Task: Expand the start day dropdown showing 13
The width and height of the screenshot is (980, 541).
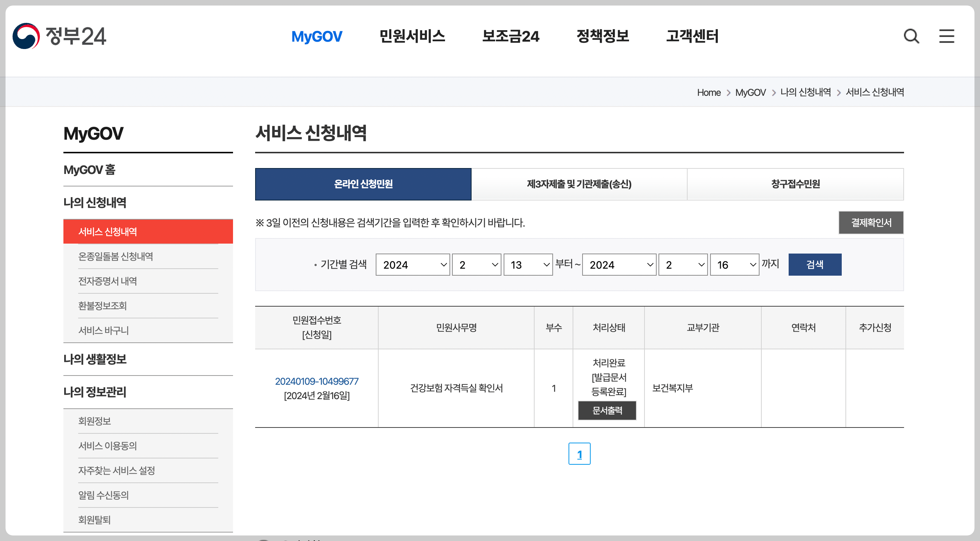Action: tap(528, 265)
